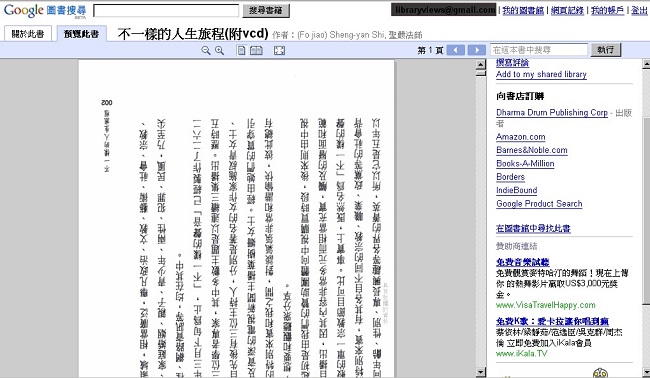Open the IndieBound link
The width and height of the screenshot is (650, 378).
pyautogui.click(x=517, y=190)
